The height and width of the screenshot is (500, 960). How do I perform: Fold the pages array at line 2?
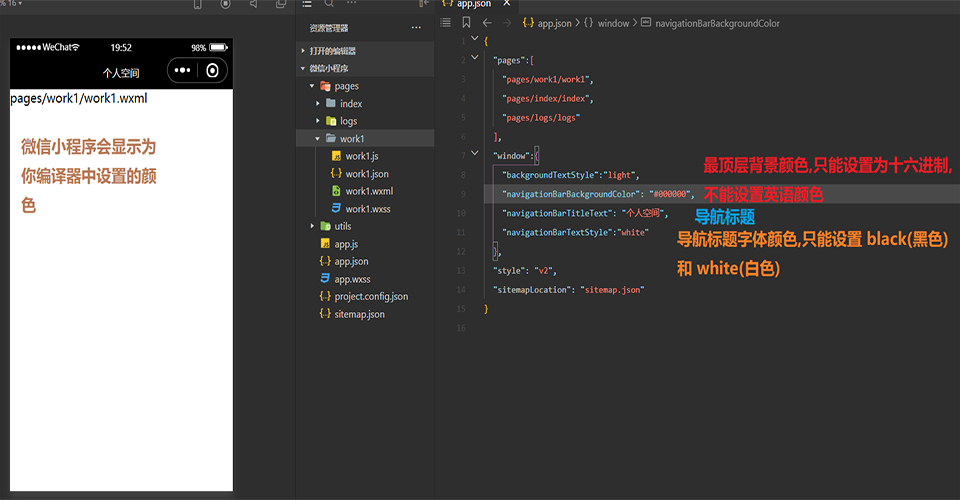474,58
